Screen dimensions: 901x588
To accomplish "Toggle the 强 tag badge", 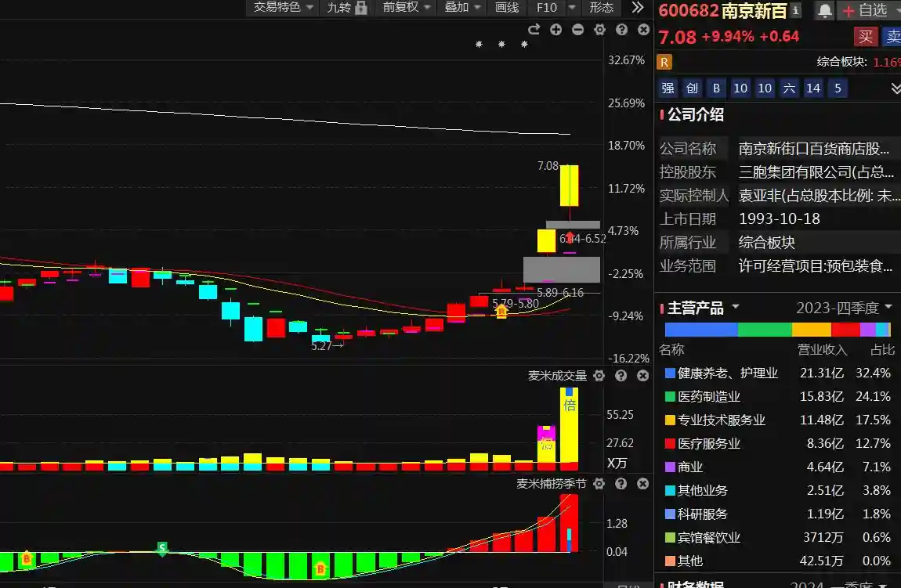I will click(668, 88).
